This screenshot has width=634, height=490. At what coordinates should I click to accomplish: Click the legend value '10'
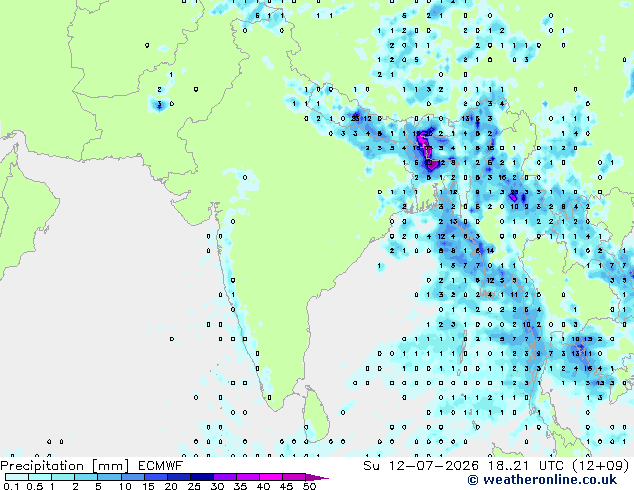coord(125,486)
